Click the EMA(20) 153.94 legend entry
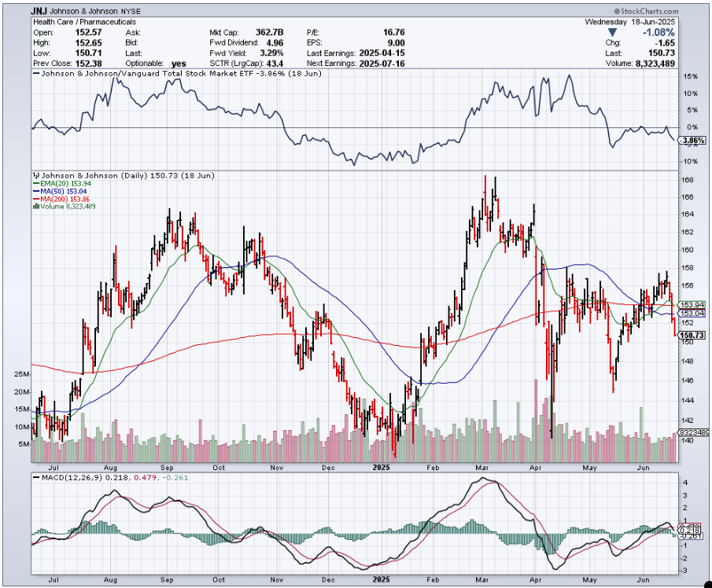Image resolution: width=712 pixels, height=588 pixels. click(62, 184)
